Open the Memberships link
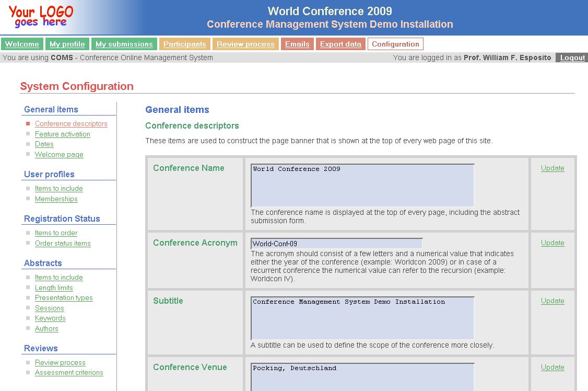 coord(56,199)
